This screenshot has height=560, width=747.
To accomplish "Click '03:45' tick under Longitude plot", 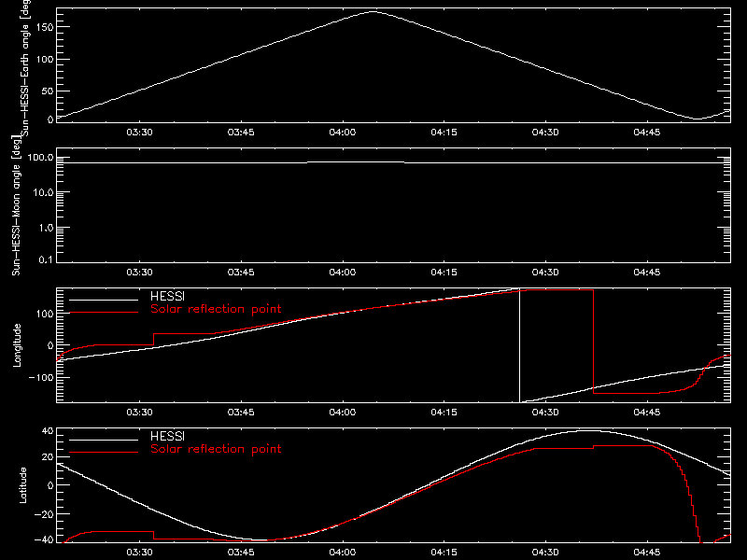I will [241, 412].
